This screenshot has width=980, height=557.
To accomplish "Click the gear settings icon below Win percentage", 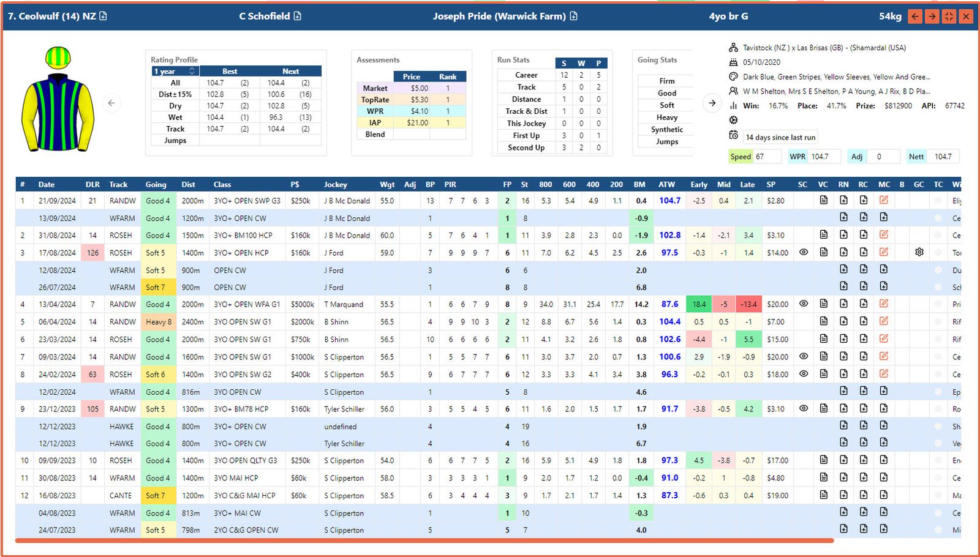I will [x=733, y=119].
